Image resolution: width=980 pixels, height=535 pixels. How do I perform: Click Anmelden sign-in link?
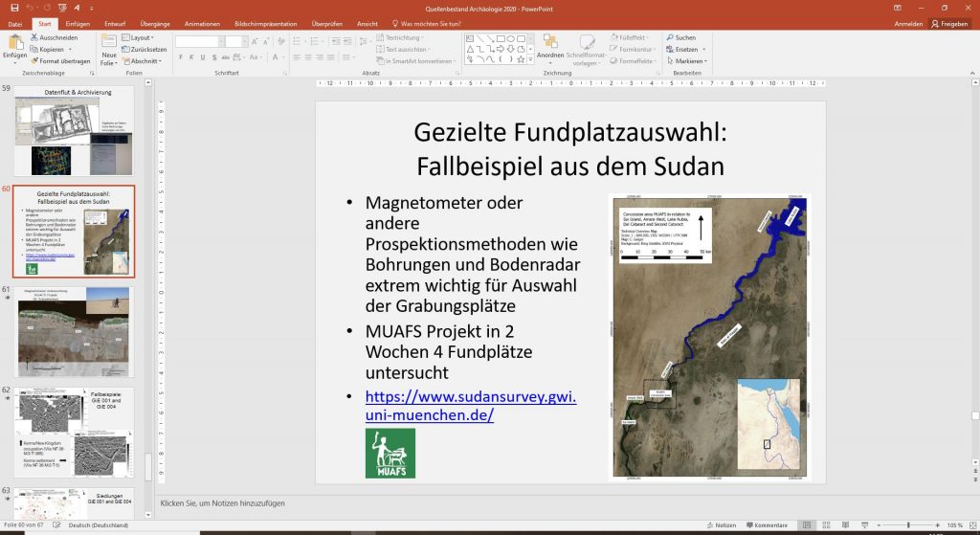tap(908, 24)
